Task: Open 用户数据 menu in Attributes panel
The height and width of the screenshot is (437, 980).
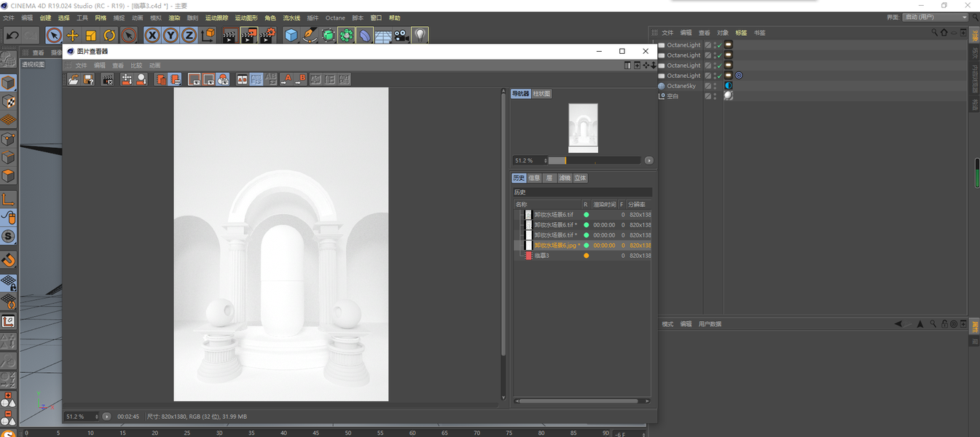Action: pyautogui.click(x=710, y=324)
